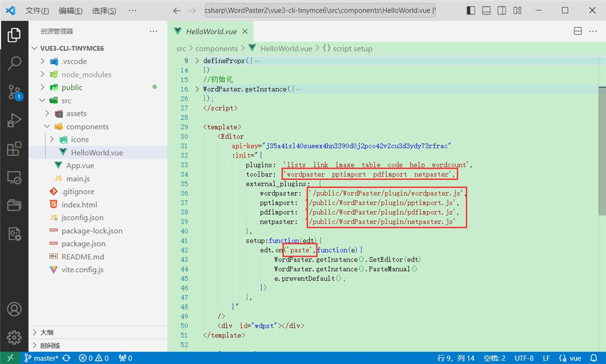The height and width of the screenshot is (364, 606).
Task: Change encoding via UTF-8 status item
Action: [524, 357]
